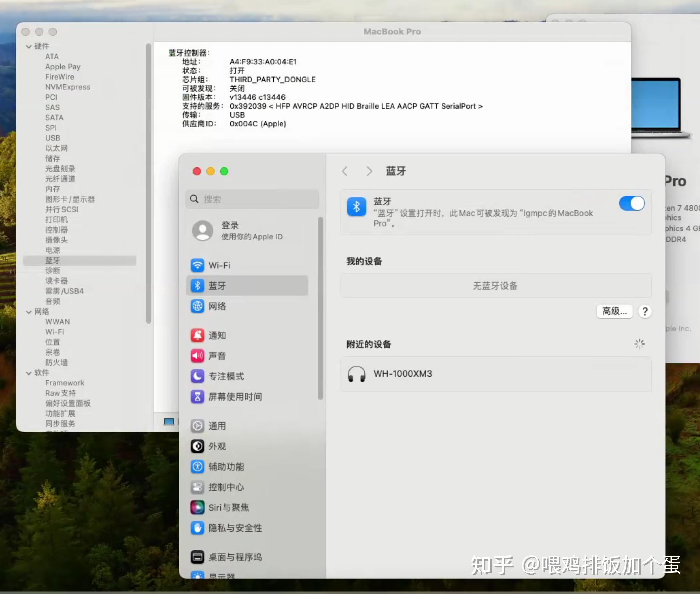Click the 无蓝牙设备 empty devices row
700x594 pixels.
[496, 286]
